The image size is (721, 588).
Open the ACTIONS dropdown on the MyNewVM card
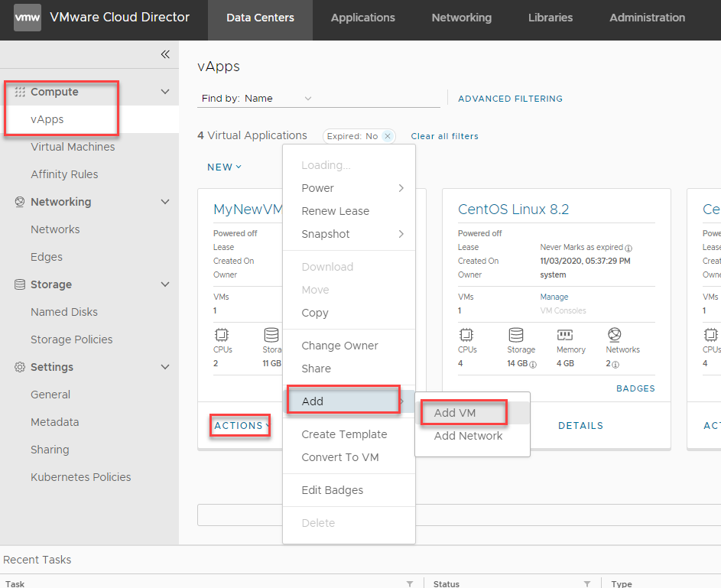coord(241,426)
